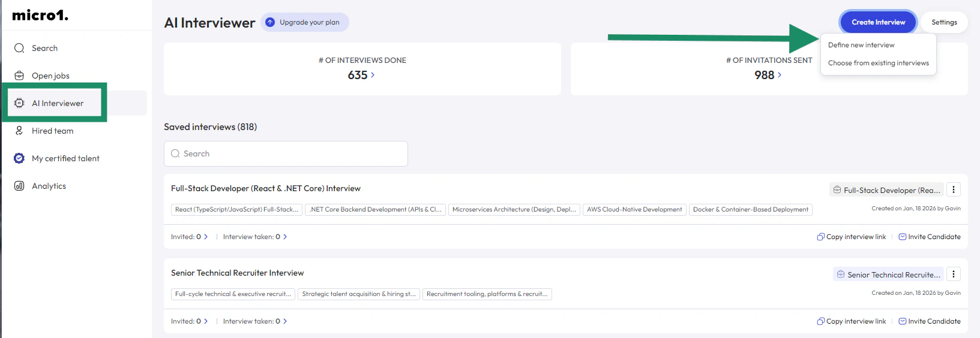Select Choose from existing interviews option
980x338 pixels.
[879, 63]
